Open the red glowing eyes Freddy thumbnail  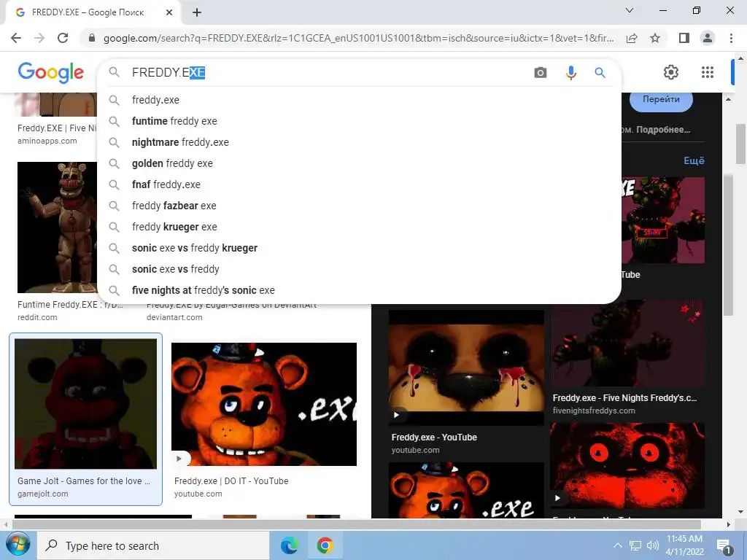[627, 466]
